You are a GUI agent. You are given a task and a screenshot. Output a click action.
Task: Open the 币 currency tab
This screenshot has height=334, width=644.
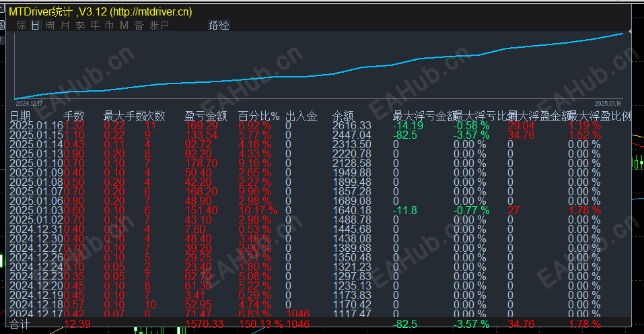[110, 25]
